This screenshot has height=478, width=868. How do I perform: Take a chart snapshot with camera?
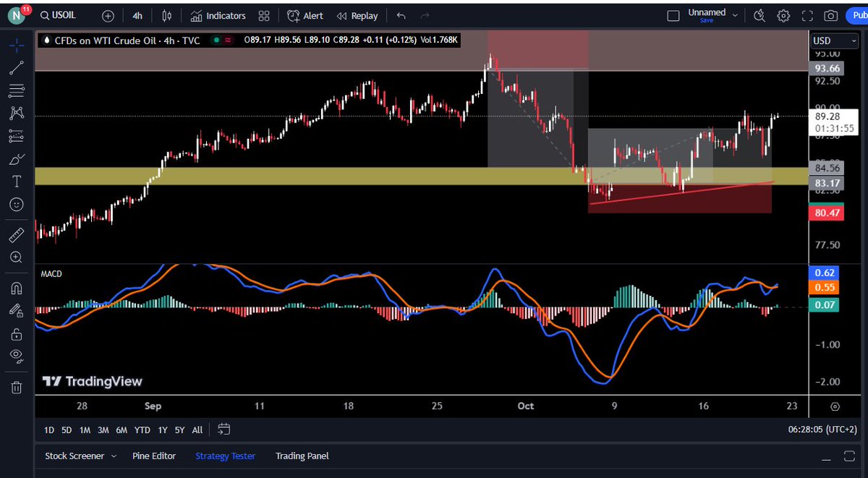831,15
